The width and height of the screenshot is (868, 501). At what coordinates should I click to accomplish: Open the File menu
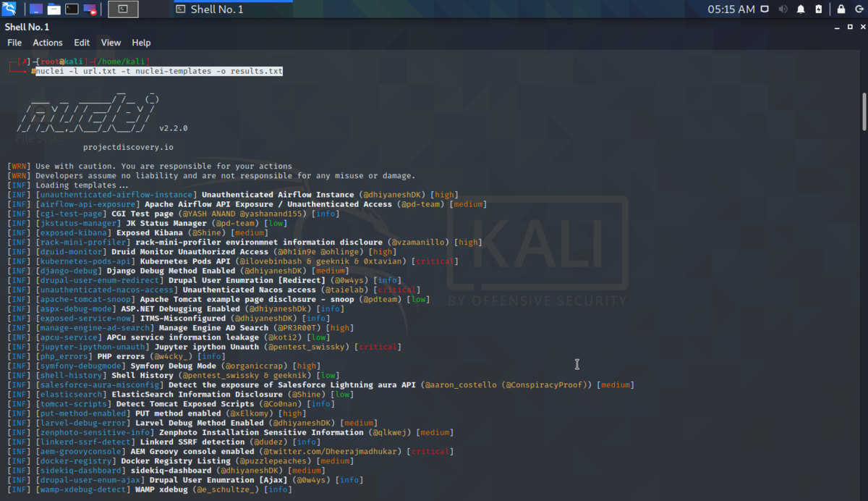(14, 43)
